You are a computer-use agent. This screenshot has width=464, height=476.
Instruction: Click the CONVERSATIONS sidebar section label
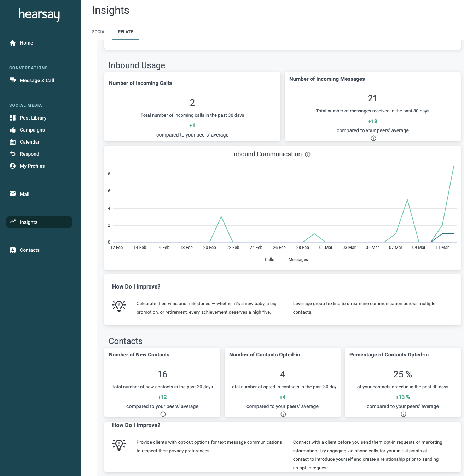click(x=28, y=68)
